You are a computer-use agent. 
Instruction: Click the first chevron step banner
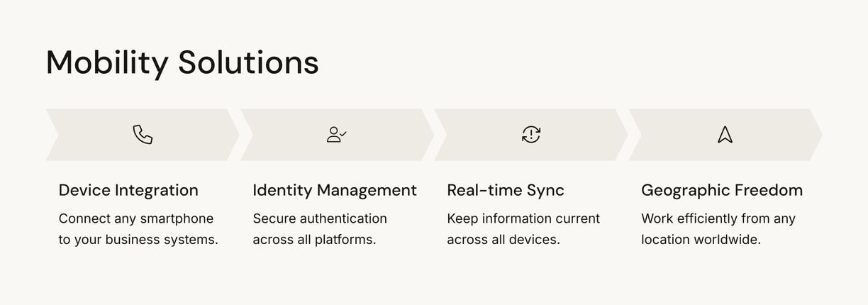[143, 135]
